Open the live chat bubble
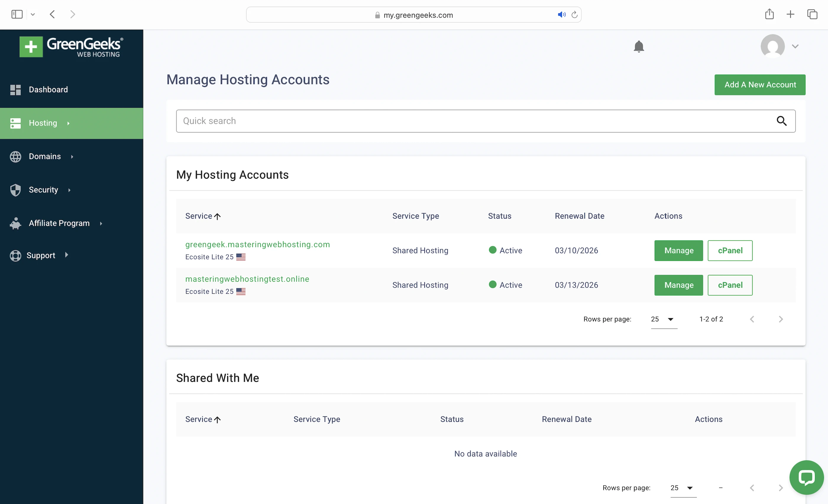The width and height of the screenshot is (828, 504). (x=806, y=477)
